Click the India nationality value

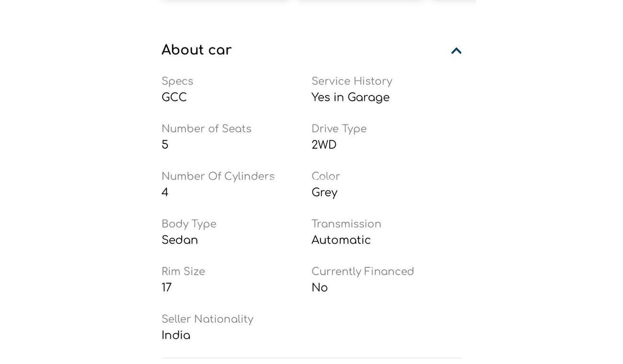tap(176, 335)
